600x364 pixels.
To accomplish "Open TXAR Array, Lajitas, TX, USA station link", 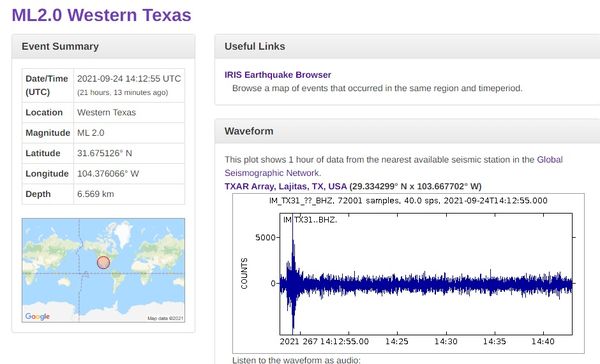I will pyautogui.click(x=285, y=186).
